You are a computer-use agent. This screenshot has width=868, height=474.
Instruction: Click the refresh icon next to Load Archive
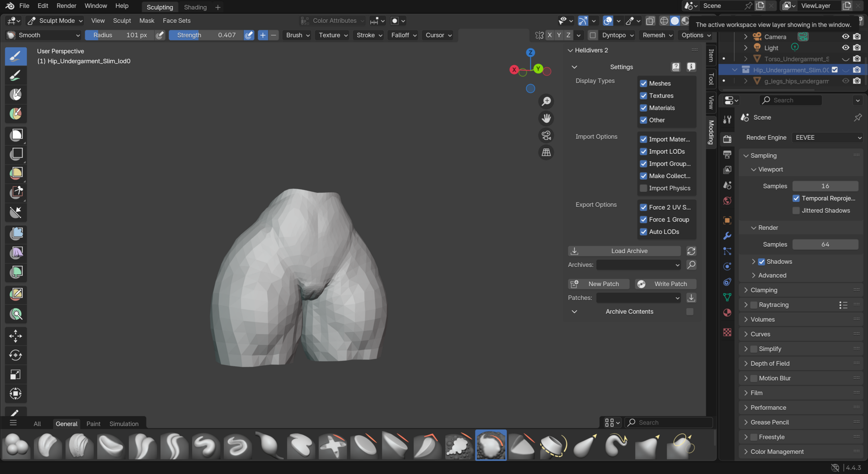[691, 251]
